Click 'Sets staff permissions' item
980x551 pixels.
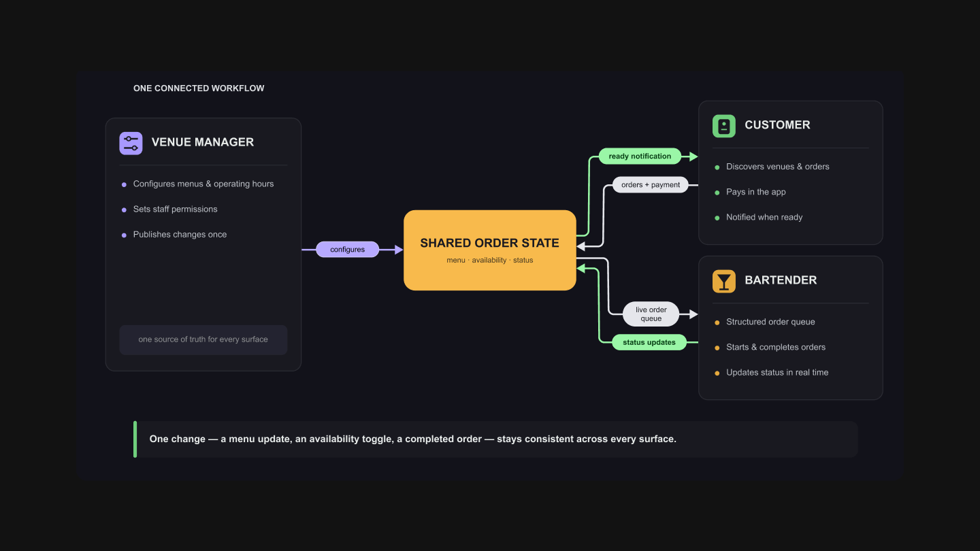[176, 209]
